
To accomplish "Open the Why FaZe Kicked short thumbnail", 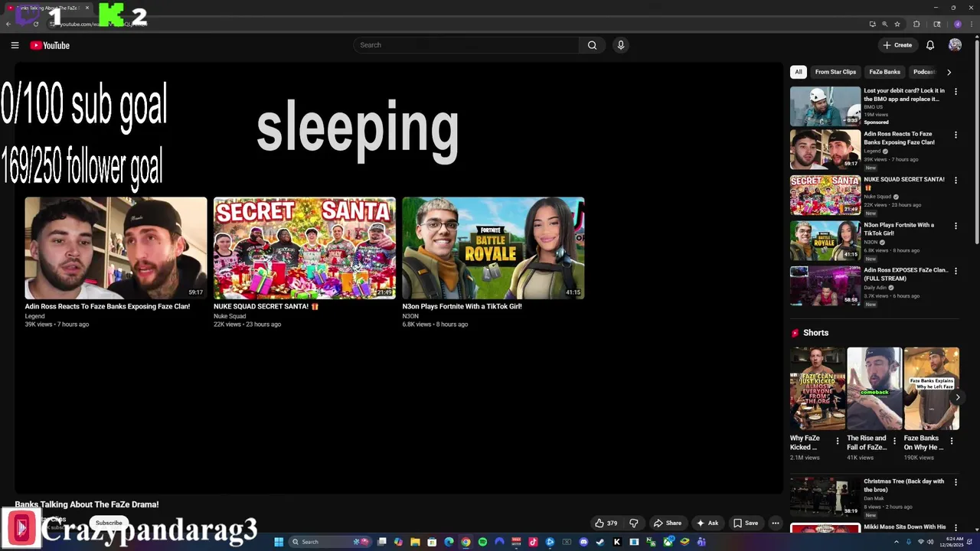I will click(818, 389).
